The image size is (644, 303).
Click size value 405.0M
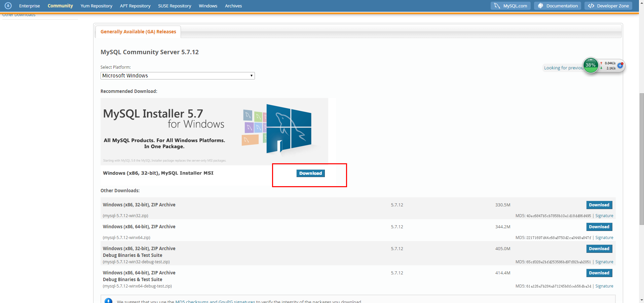502,249
